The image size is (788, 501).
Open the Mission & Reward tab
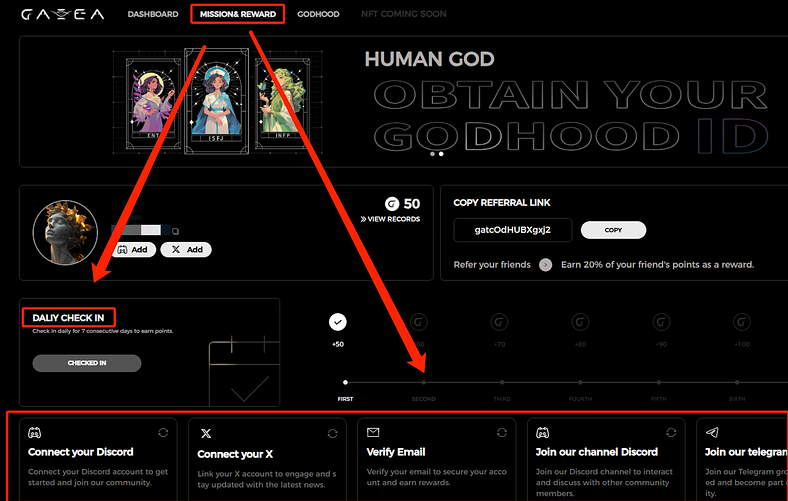[x=238, y=14]
